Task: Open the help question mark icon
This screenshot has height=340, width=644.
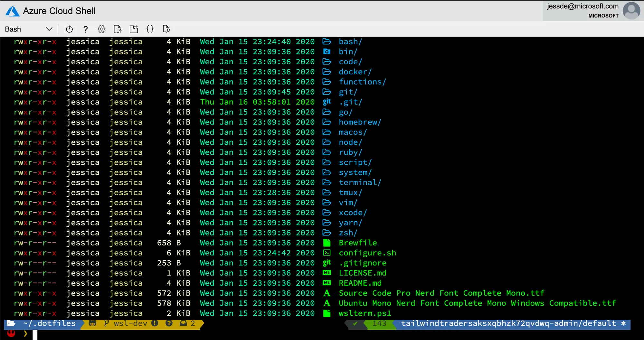Action: point(85,29)
